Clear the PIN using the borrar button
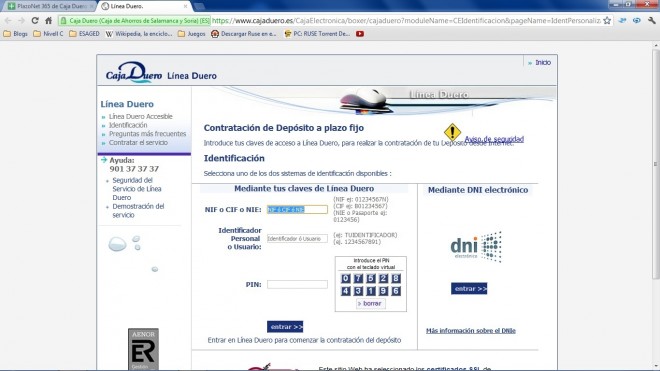660x371 pixels. pyautogui.click(x=370, y=303)
